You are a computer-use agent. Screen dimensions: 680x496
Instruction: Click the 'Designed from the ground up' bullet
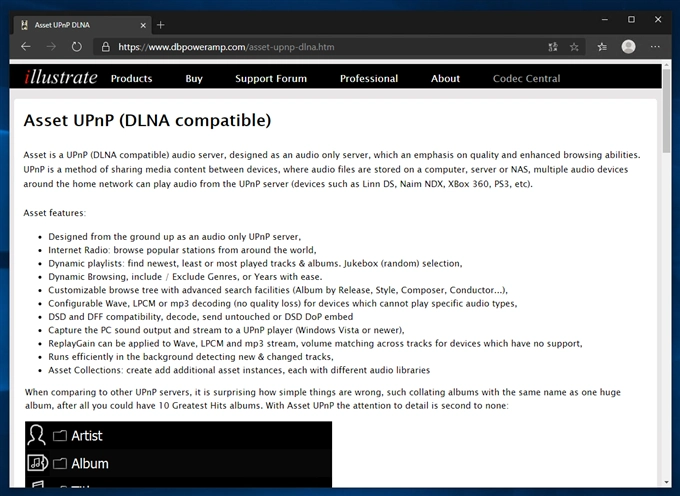tap(175, 237)
